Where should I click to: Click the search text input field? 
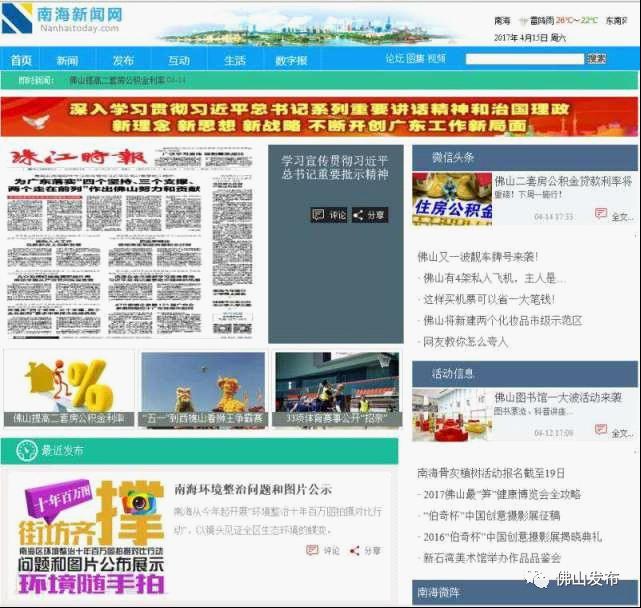click(x=523, y=59)
